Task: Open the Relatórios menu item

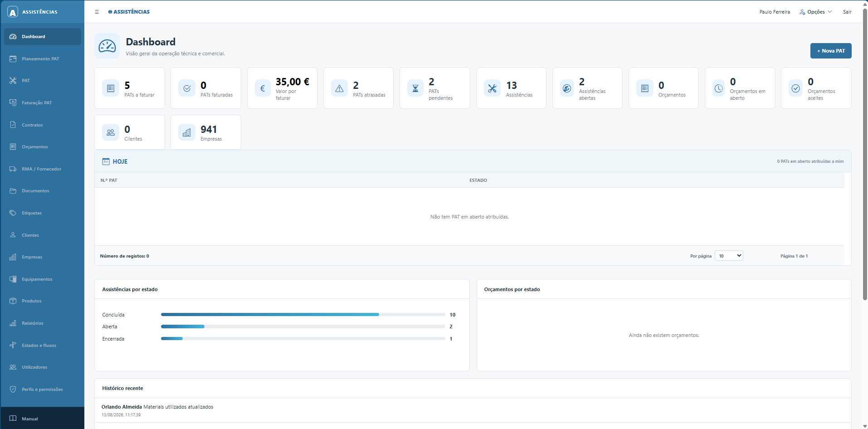Action: click(x=43, y=323)
